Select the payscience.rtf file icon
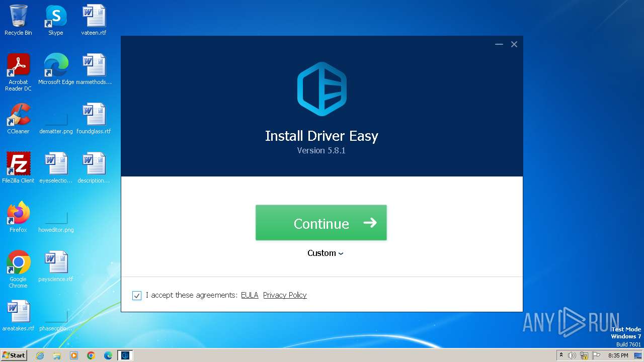 [56, 266]
